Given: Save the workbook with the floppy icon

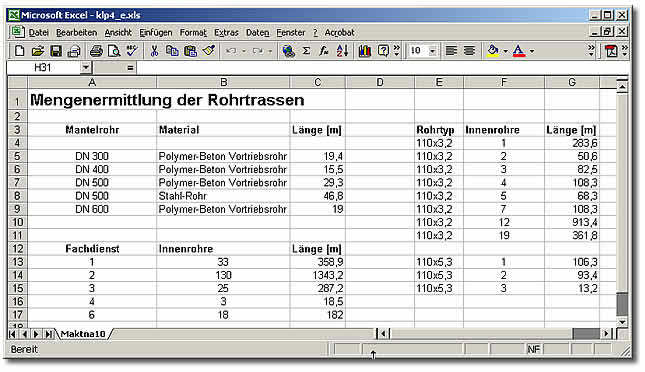Looking at the screenshot, I should click(56, 51).
